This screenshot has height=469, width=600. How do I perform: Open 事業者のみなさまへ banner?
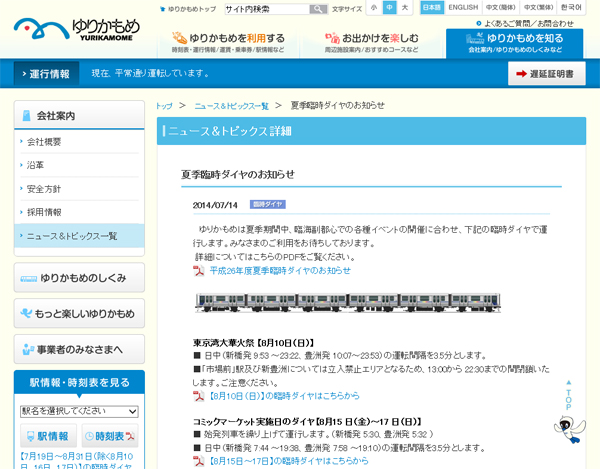79,349
